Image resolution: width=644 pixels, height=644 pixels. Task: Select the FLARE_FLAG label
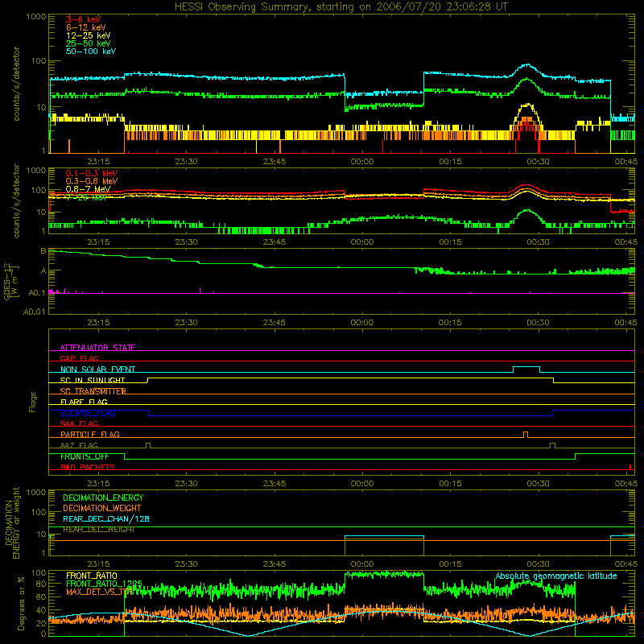[84, 402]
